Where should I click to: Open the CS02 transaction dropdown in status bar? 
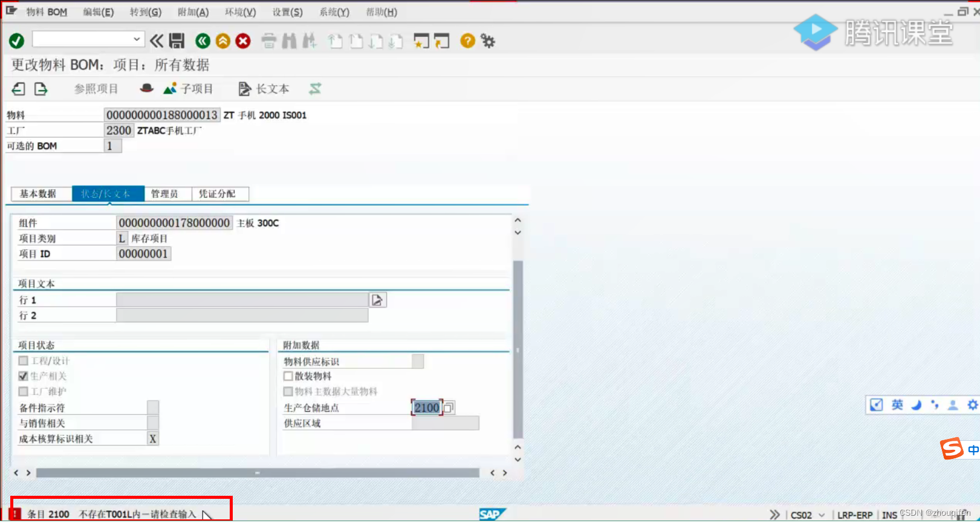click(822, 515)
